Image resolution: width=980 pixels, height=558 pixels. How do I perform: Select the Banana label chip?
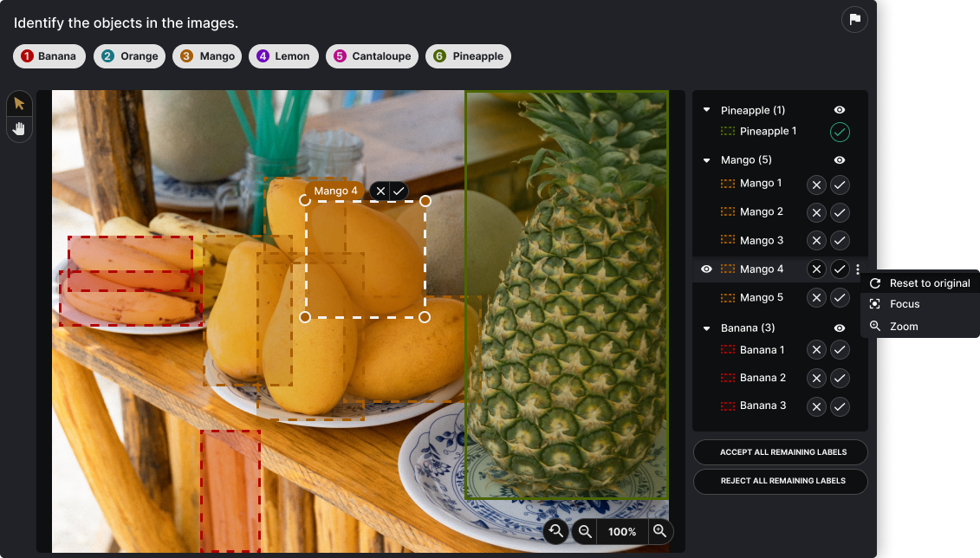coord(49,56)
